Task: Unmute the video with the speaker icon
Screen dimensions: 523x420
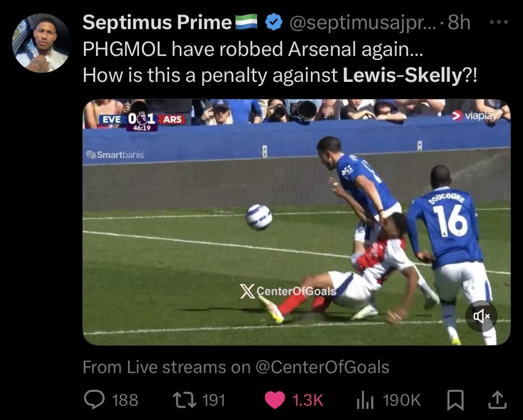Action: pos(481,316)
